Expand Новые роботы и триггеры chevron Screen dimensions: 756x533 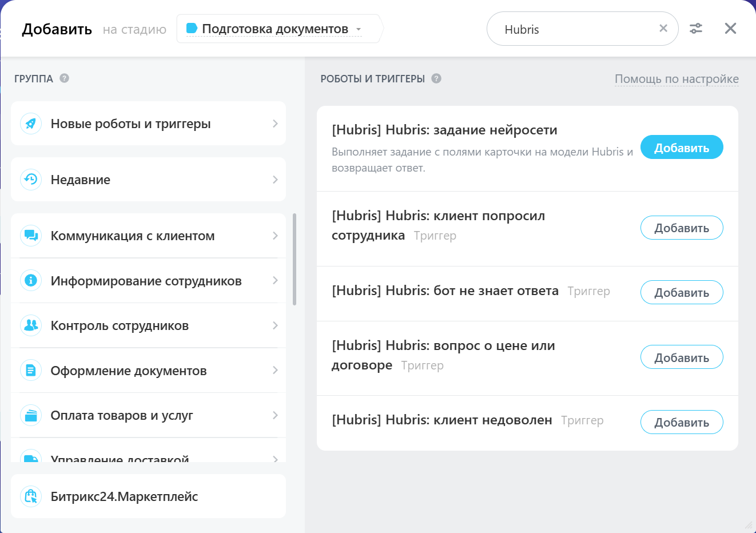[x=275, y=124]
